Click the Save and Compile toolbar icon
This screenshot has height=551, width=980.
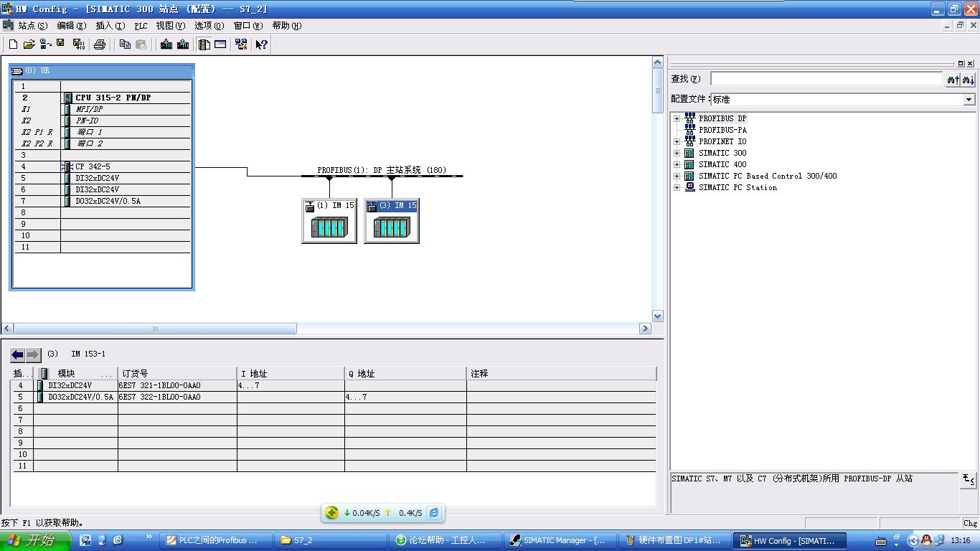point(79,44)
